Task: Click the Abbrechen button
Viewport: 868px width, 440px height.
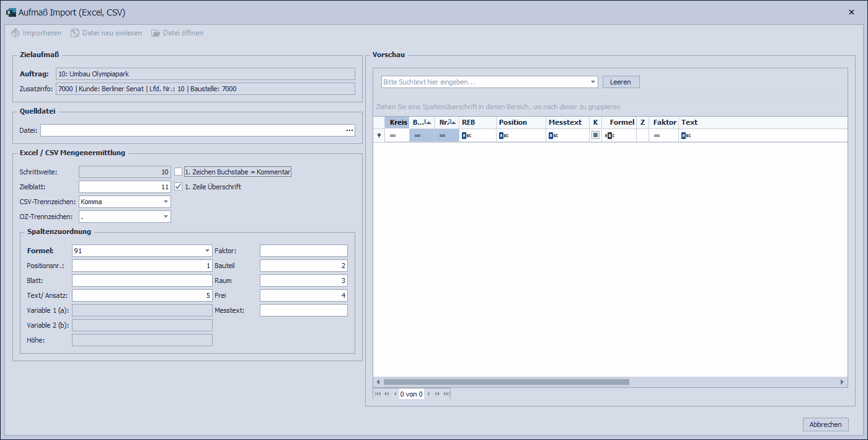Action: pos(825,424)
